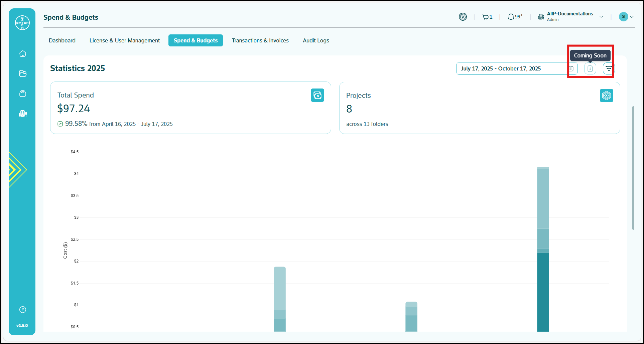This screenshot has width=644, height=344.
Task: Expand the SI user avatar menu
Action: (x=626, y=17)
